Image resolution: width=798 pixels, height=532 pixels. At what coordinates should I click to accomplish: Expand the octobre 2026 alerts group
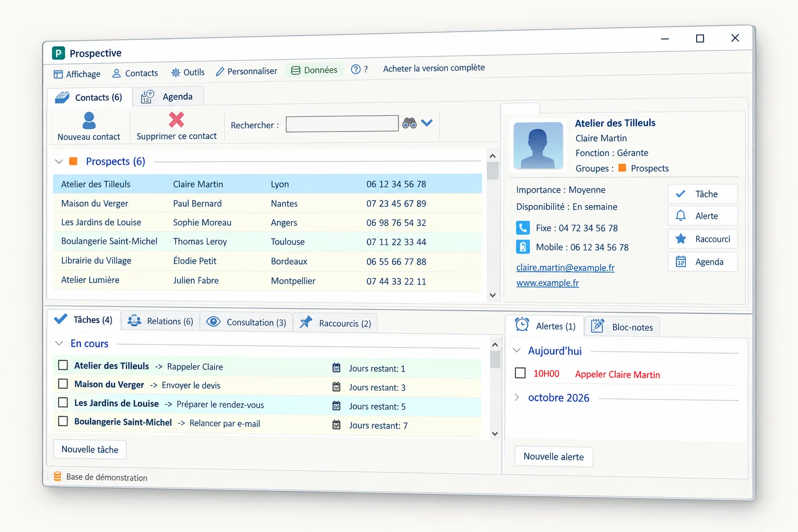(517, 397)
